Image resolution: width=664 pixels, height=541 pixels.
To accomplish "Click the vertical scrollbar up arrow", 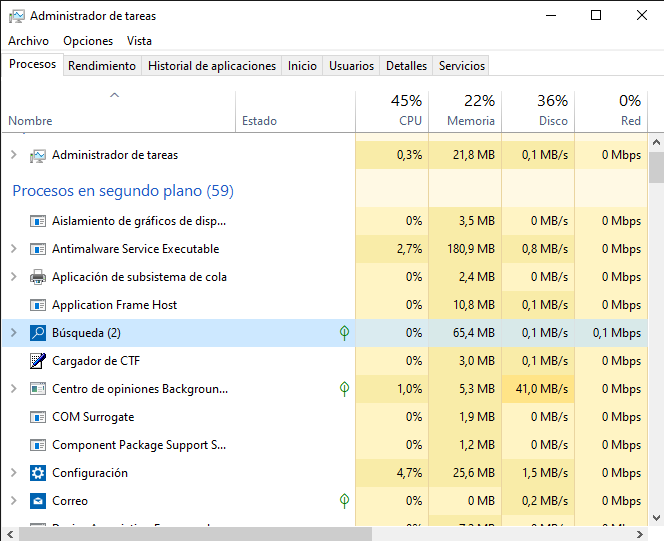I will tap(656, 142).
